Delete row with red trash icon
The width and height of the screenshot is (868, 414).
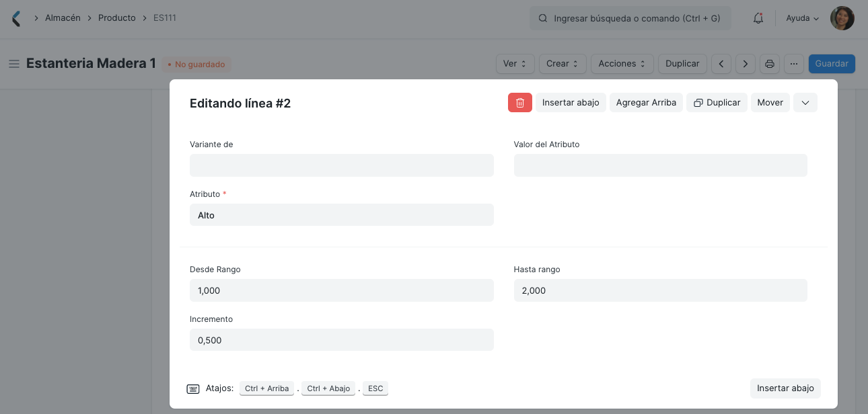(520, 102)
